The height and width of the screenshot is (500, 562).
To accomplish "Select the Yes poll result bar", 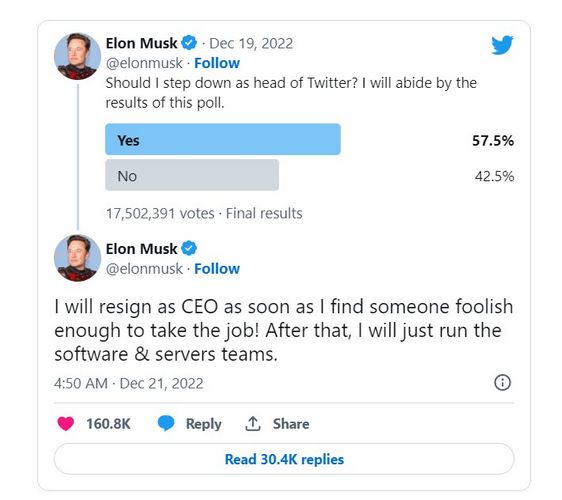I will [x=223, y=139].
